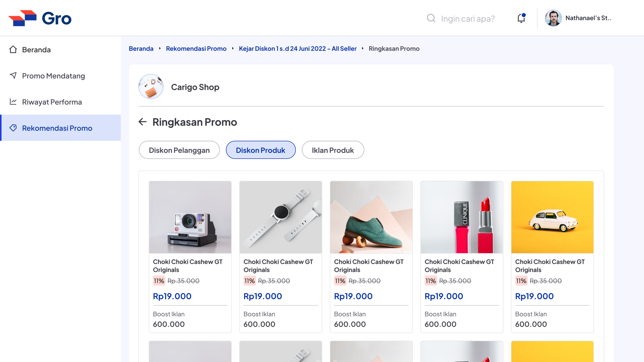Click the Gro logo

40,18
